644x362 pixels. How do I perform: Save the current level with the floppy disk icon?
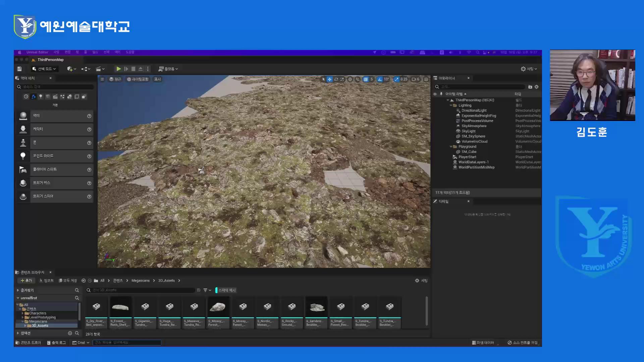pos(19,69)
